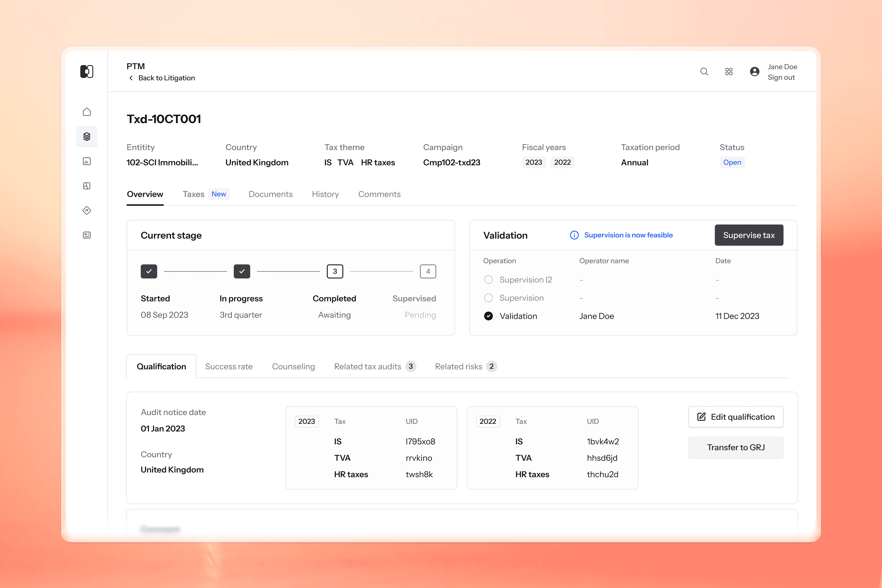Click the Transfer to GRJ button
This screenshot has height=588, width=882.
(735, 447)
